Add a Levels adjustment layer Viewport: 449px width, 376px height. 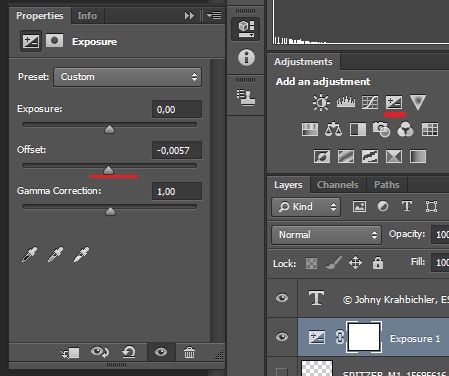(346, 102)
